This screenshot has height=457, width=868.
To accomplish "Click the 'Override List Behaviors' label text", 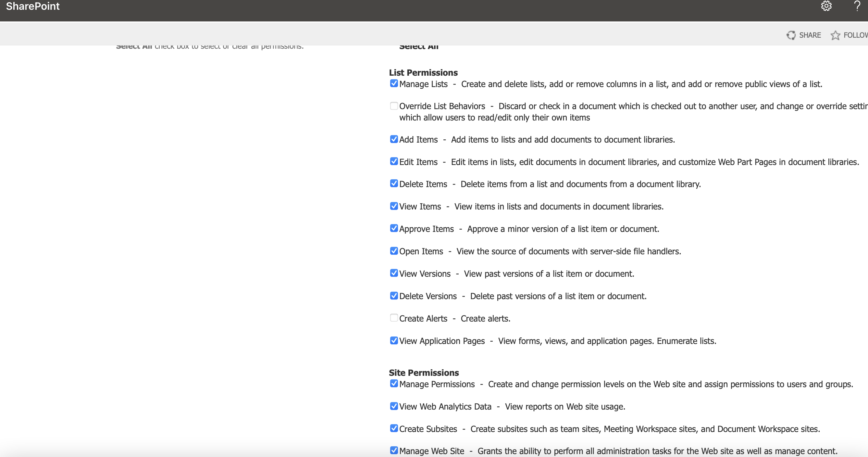I will point(442,106).
